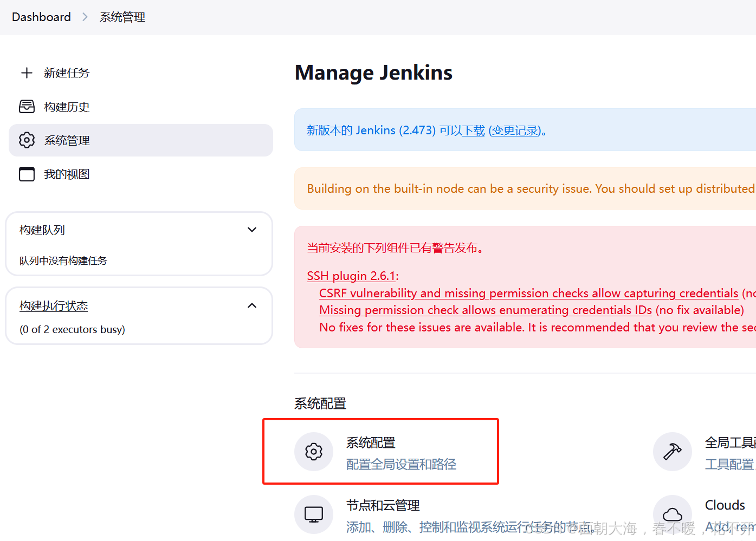Click the monitor icon for 节点和云管理
Viewport: 756px width, 541px height.
[x=314, y=514]
